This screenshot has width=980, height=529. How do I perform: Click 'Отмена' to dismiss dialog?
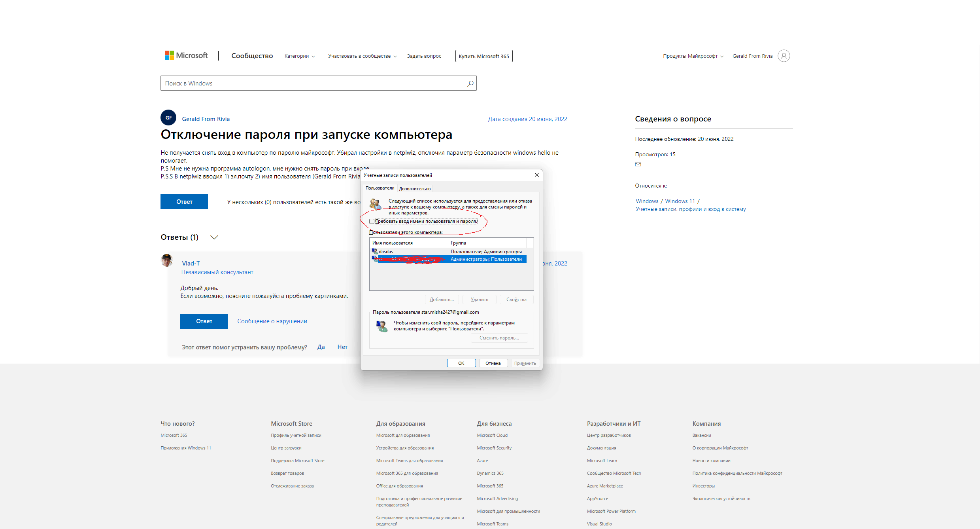493,362
